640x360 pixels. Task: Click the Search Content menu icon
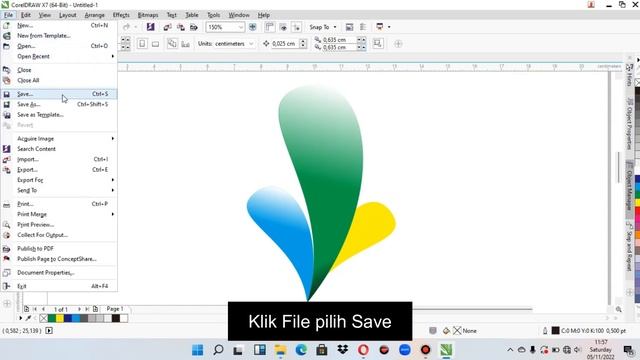[7, 149]
